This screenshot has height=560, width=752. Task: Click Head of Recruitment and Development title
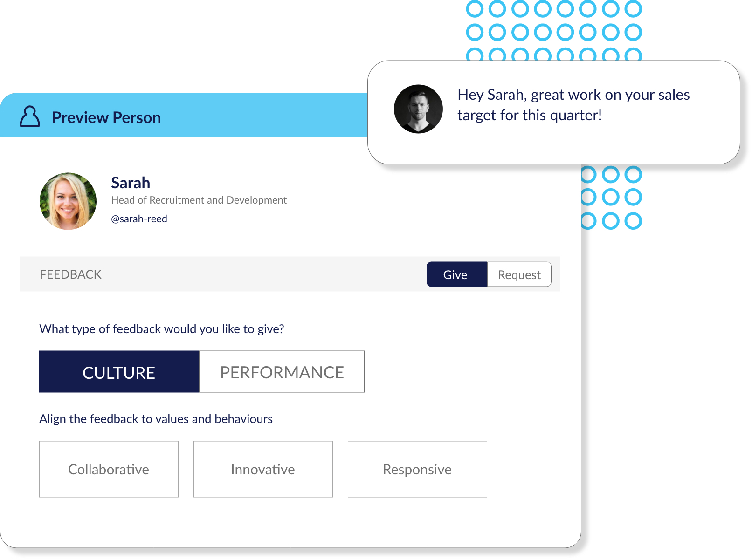199,200
